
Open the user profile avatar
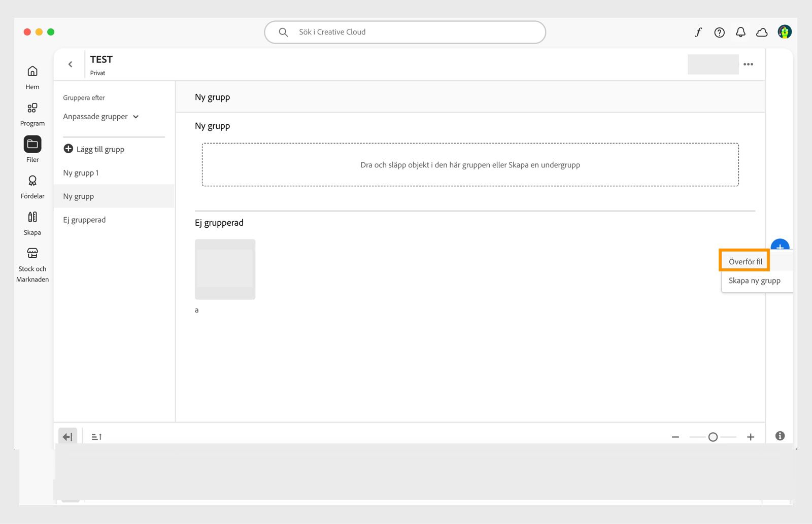(785, 32)
